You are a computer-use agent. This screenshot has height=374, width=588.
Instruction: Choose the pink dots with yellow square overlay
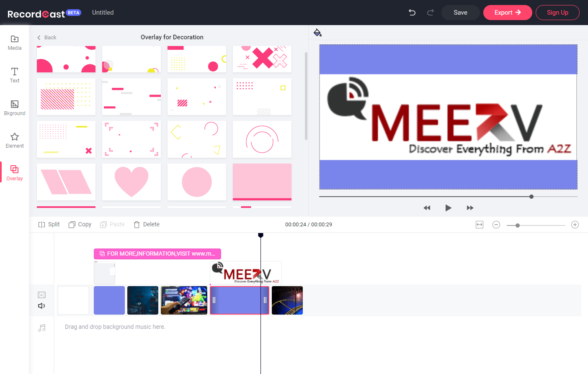coord(262,97)
